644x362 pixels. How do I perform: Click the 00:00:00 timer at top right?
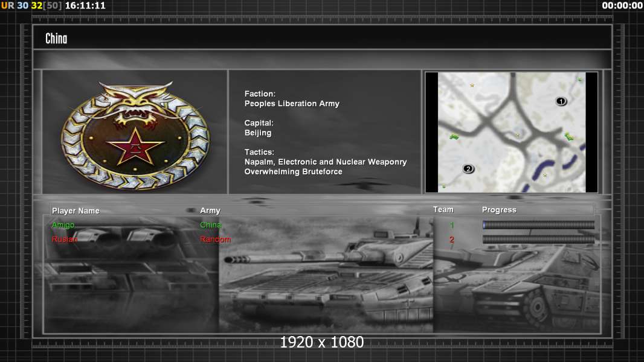pyautogui.click(x=622, y=5)
